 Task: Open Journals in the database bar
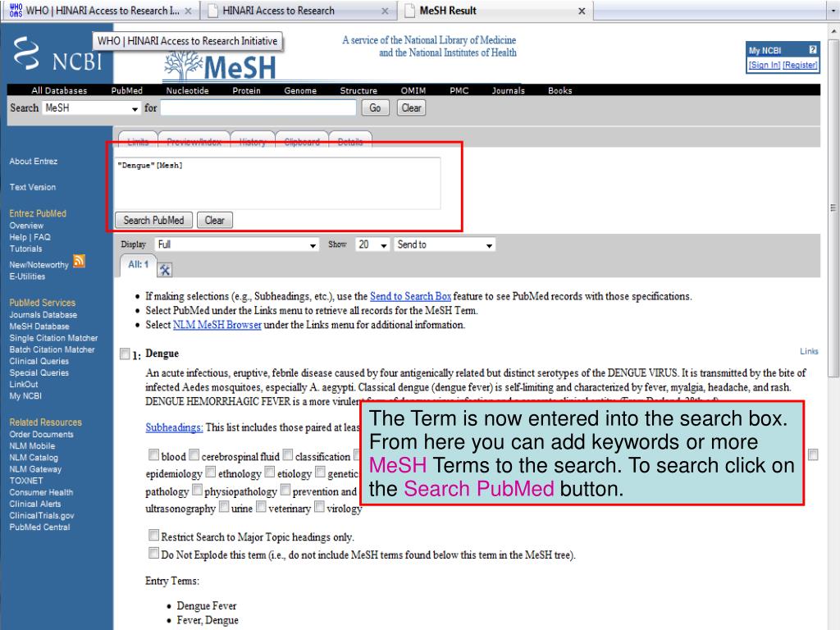click(x=509, y=90)
